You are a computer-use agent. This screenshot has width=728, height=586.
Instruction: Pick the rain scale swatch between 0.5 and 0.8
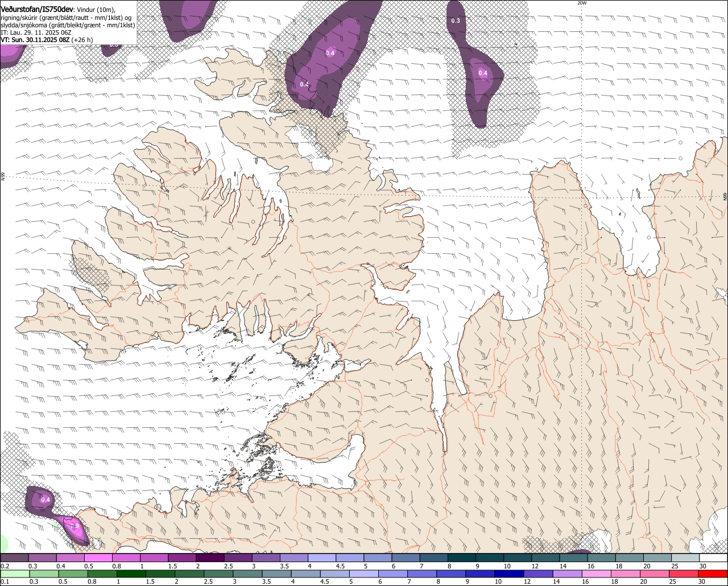[x=73, y=574]
